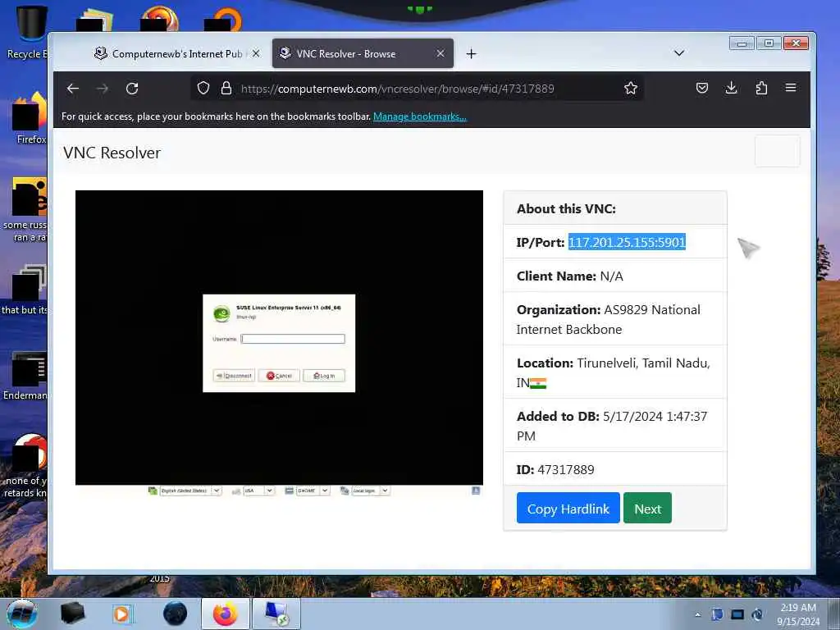Click the volume tray icon

(757, 614)
